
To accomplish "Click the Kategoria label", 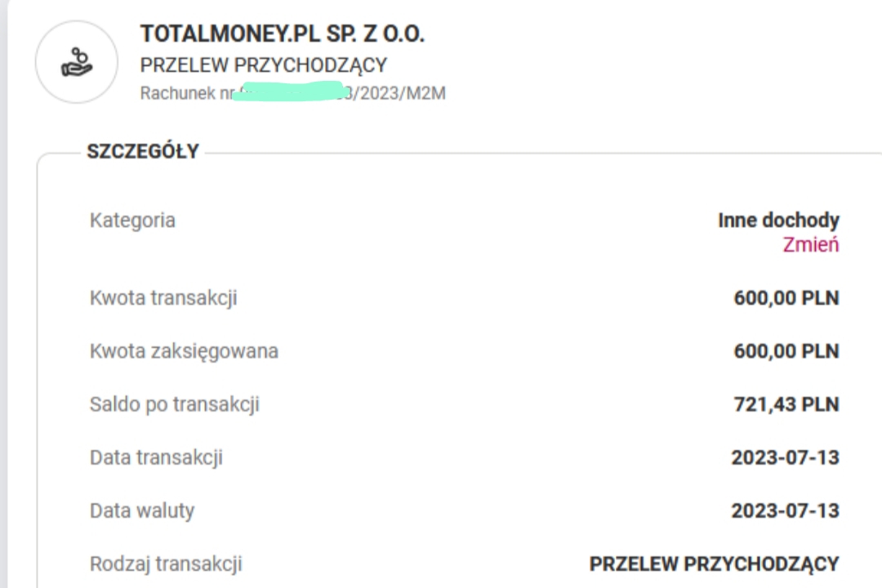I will pyautogui.click(x=132, y=220).
